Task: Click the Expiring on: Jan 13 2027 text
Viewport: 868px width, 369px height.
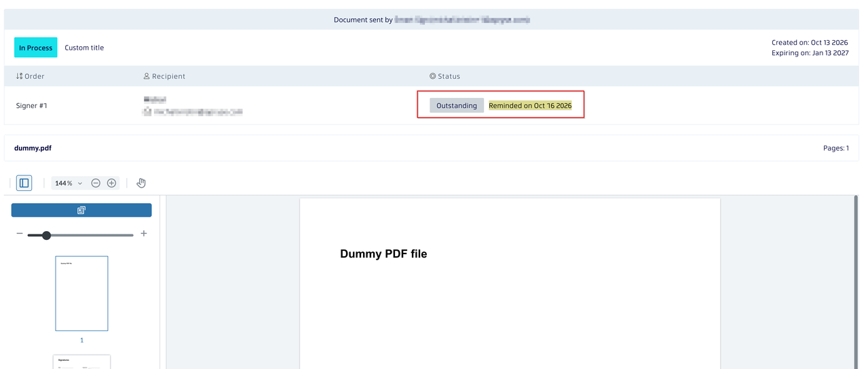Action: click(x=810, y=53)
